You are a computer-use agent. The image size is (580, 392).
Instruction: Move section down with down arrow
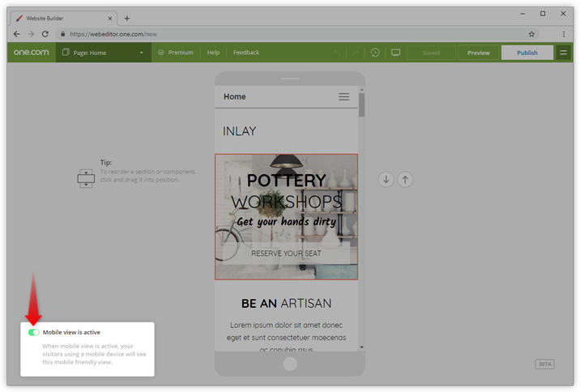(x=386, y=179)
